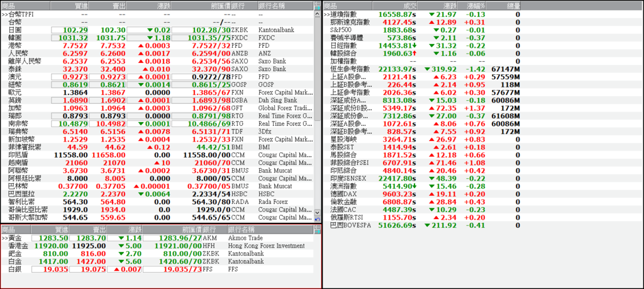Select the 黃金 row in metals panel
The image size is (644, 289).
point(157,238)
